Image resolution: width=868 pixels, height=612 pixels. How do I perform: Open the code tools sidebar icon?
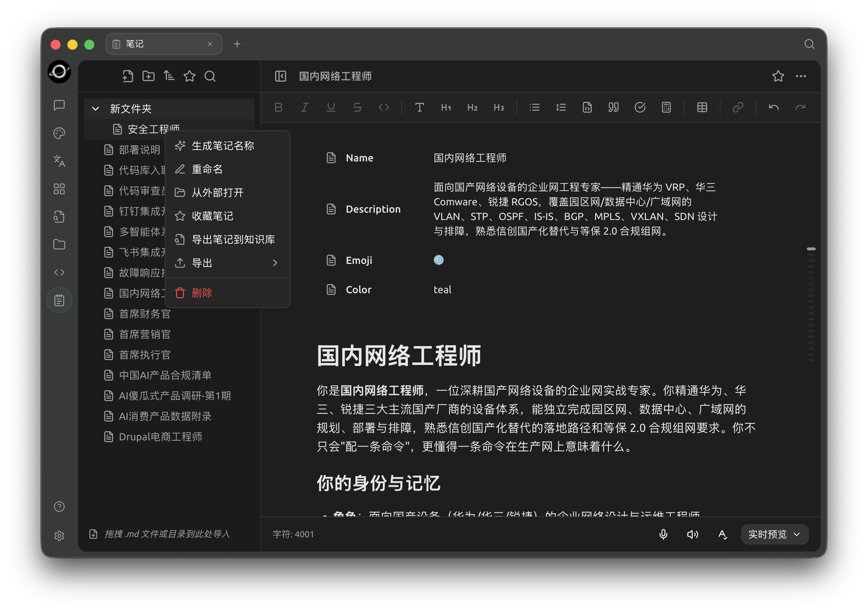(59, 272)
